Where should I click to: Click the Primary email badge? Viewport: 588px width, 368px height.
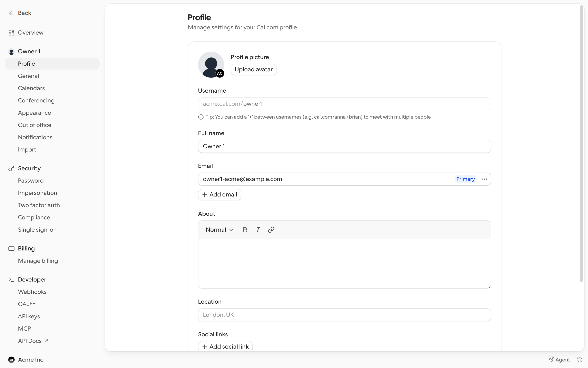pyautogui.click(x=465, y=179)
